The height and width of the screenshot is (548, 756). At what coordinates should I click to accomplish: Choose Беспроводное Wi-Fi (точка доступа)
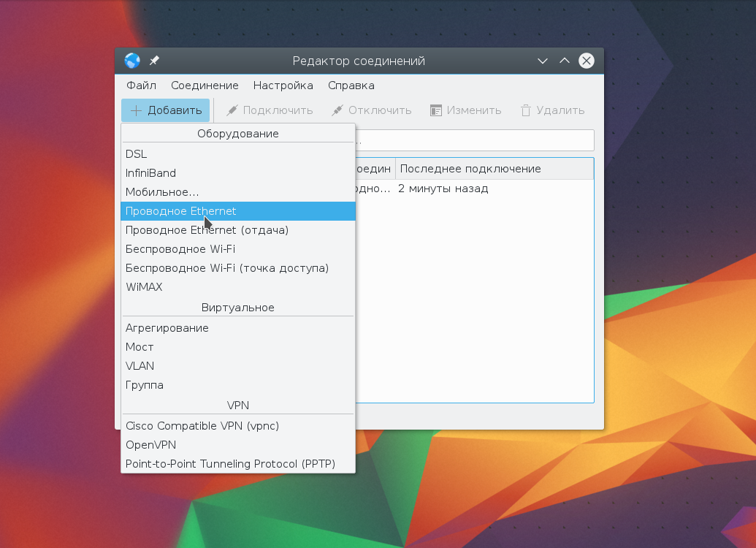click(x=226, y=268)
